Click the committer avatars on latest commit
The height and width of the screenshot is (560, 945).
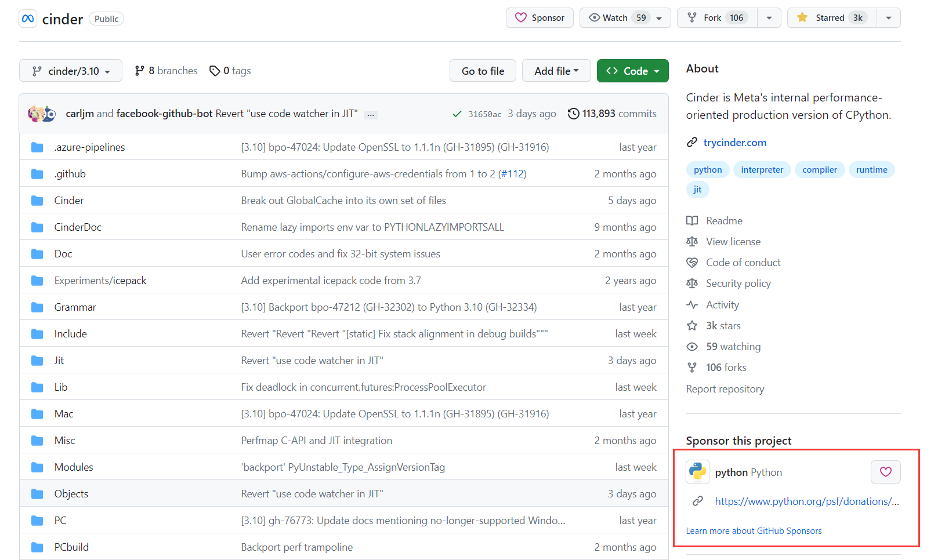pyautogui.click(x=42, y=114)
